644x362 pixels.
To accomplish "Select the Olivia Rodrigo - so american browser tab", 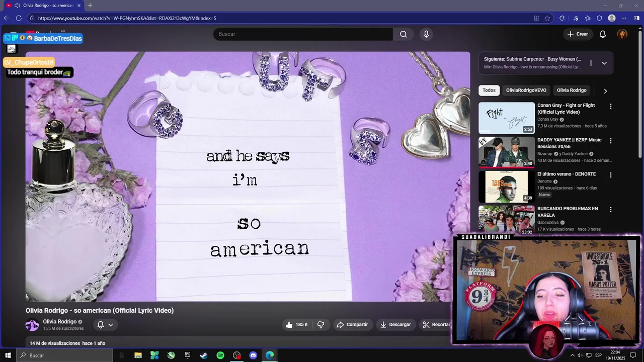I will pos(43,6).
